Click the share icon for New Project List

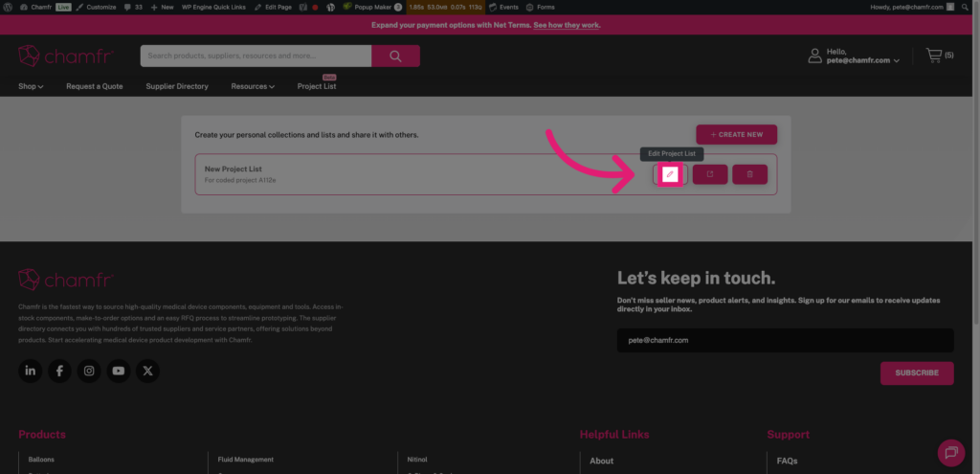pyautogui.click(x=710, y=174)
